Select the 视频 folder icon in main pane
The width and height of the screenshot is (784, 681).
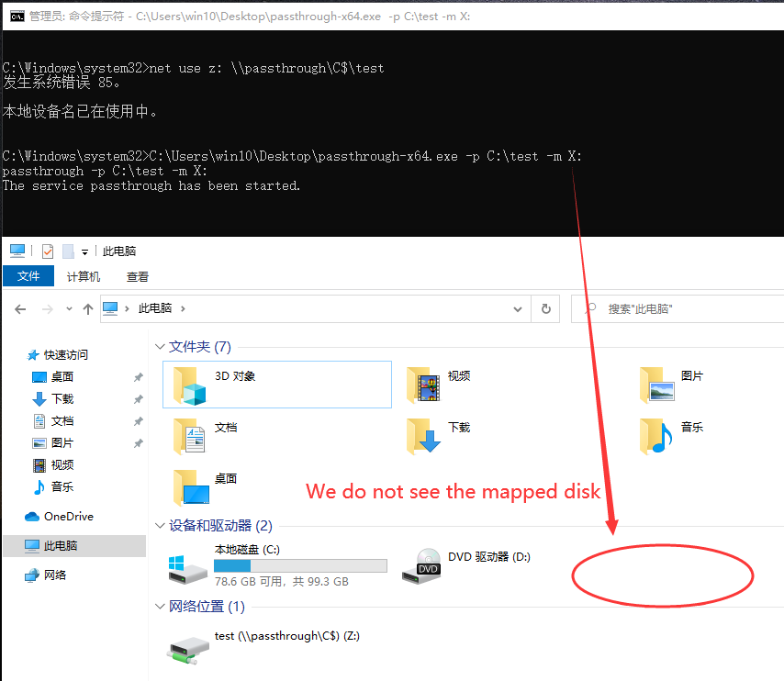tap(423, 385)
